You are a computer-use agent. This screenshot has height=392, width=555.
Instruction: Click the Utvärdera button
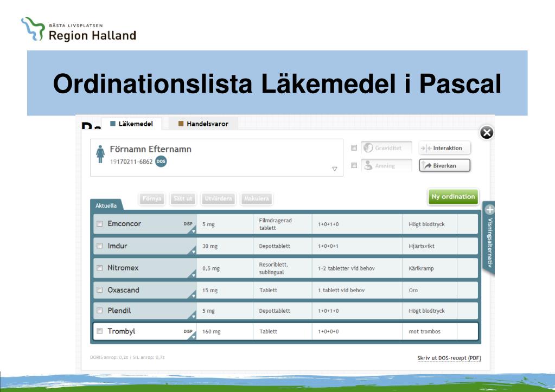click(x=218, y=198)
